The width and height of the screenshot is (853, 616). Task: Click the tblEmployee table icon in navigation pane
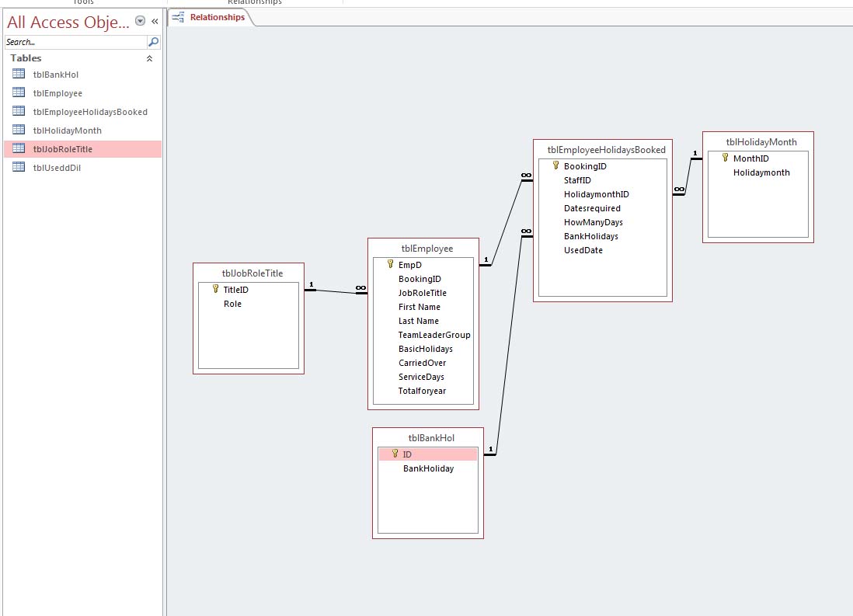tap(19, 92)
